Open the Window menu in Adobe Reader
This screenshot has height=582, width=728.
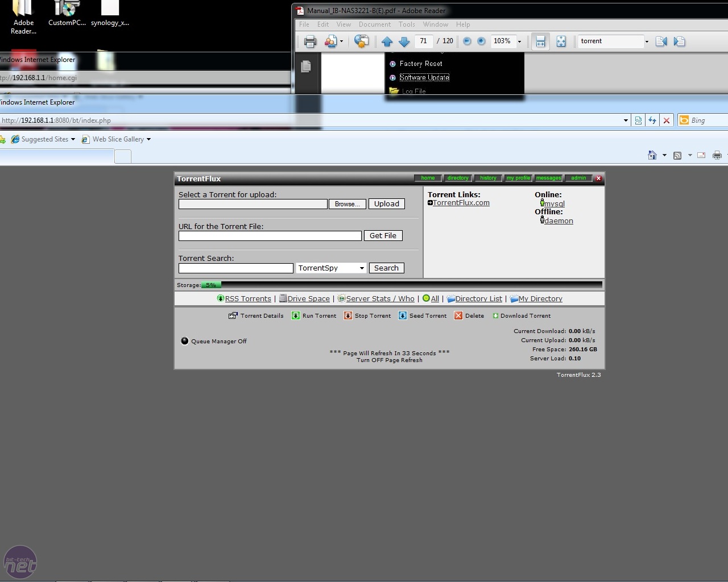tap(436, 24)
